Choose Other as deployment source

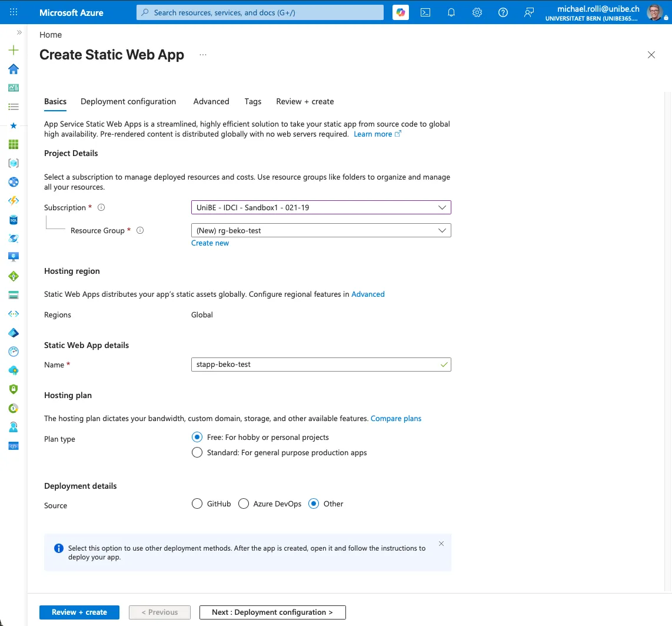314,504
